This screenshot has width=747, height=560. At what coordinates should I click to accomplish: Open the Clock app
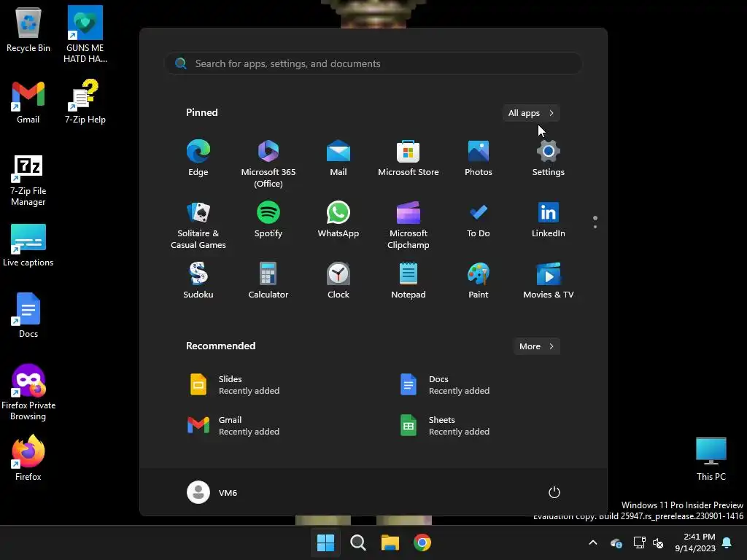(338, 281)
